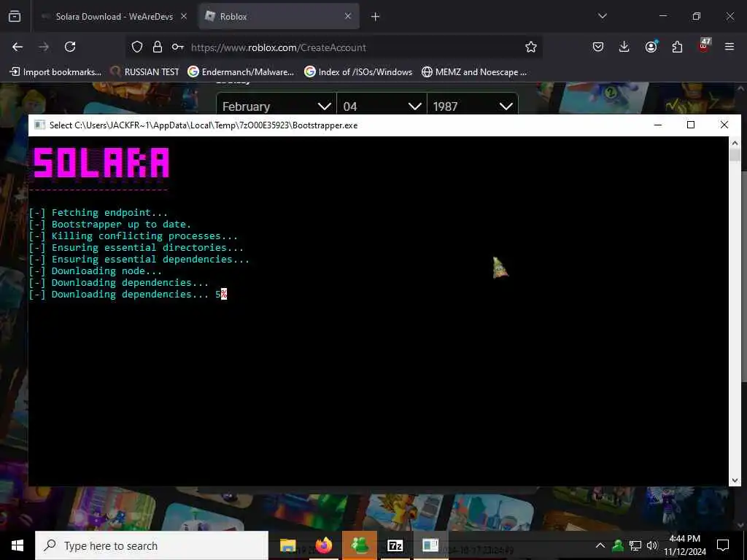This screenshot has width=747, height=560.
Task: Click console scrollbar down arrow
Action: 734,480
